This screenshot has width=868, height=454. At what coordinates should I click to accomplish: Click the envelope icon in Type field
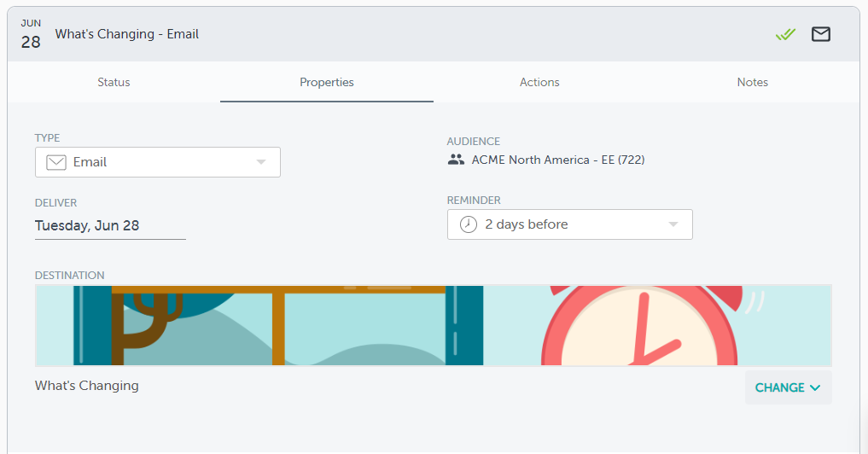tap(56, 162)
